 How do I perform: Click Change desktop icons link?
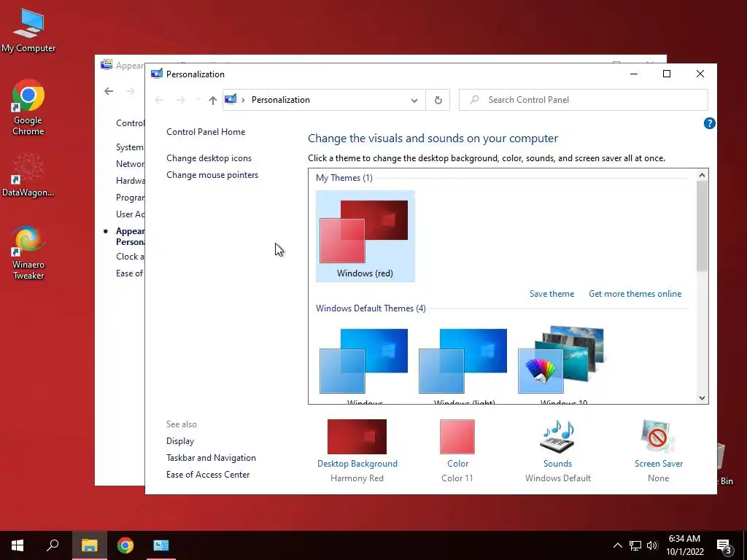[x=209, y=158]
